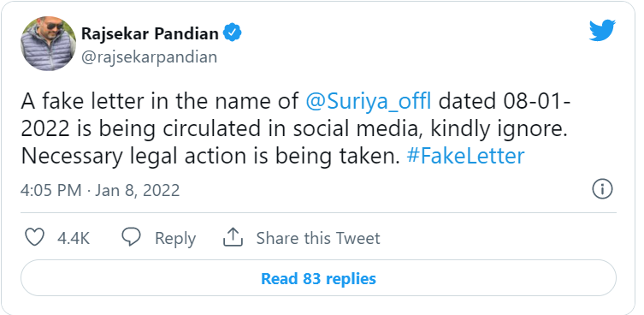The width and height of the screenshot is (644, 315).
Task: Click the share upload arrow icon
Action: click(x=233, y=237)
